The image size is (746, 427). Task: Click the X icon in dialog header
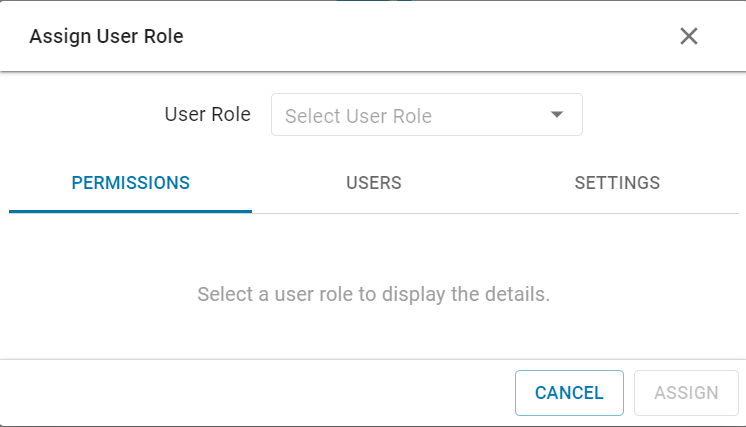coord(689,37)
